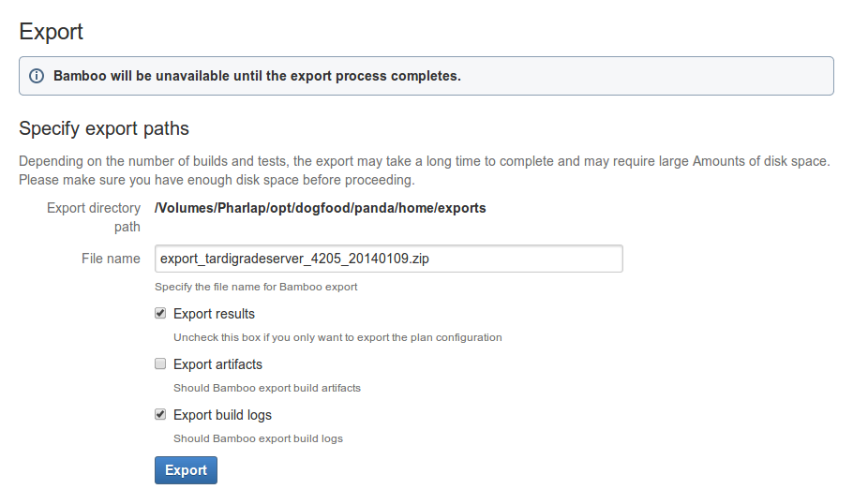
Task: Click the "Export directory path" label
Action: [x=94, y=217]
